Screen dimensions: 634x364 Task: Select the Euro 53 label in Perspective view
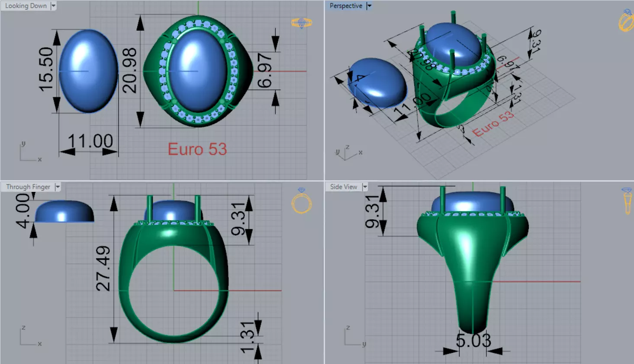click(x=493, y=124)
